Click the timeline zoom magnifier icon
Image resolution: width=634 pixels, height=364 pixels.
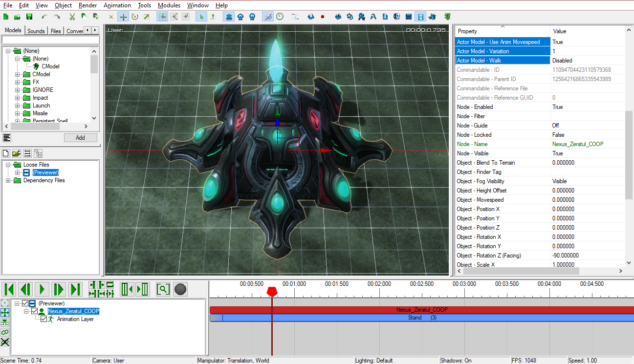pos(163,289)
